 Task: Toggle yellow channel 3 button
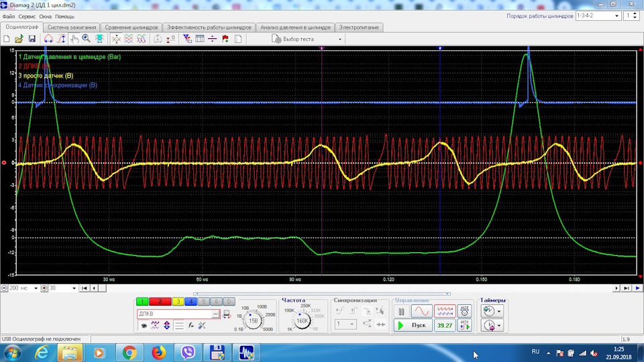(178, 302)
